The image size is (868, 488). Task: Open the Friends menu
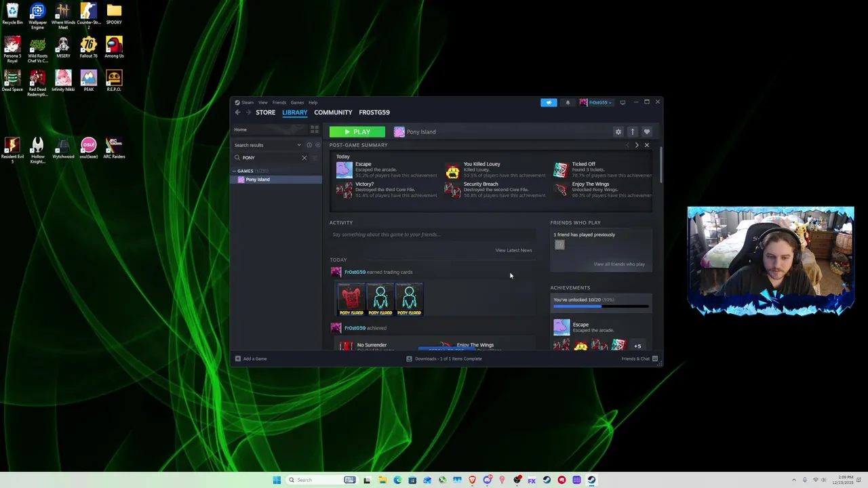click(279, 102)
